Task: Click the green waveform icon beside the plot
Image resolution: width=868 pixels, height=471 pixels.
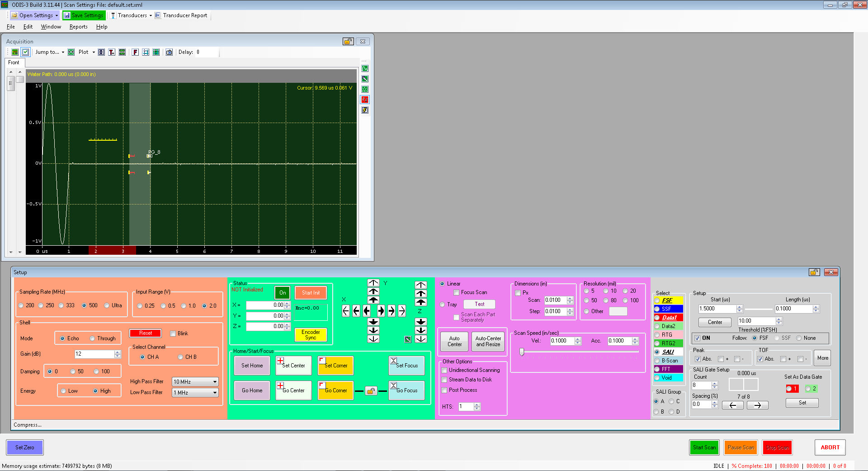Action: [x=365, y=69]
